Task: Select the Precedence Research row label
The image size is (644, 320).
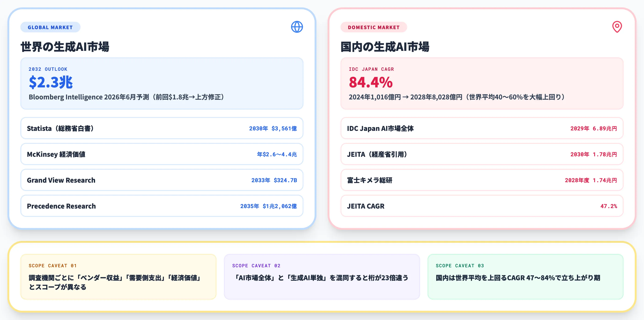Action: click(x=61, y=206)
